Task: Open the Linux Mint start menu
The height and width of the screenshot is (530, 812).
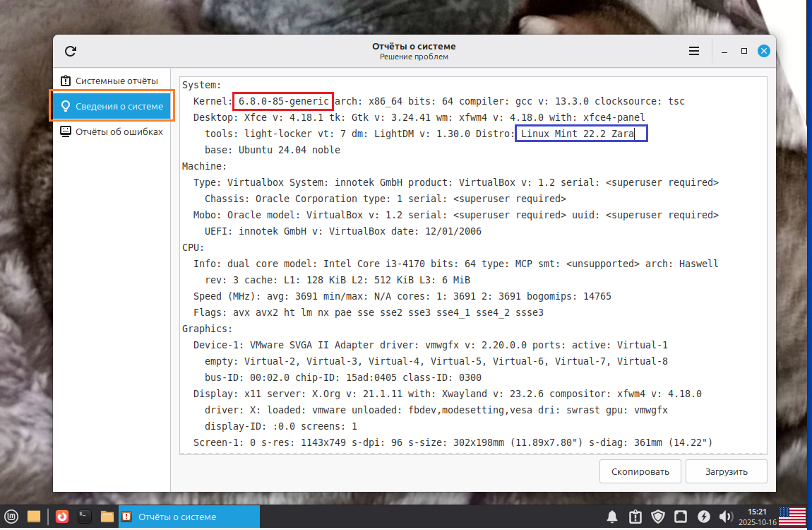Action: [11, 517]
